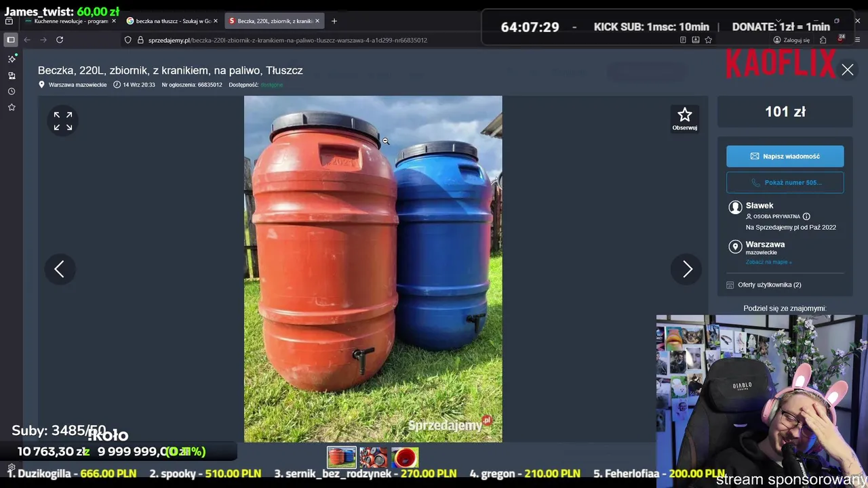The height and width of the screenshot is (488, 868).
Task: Click the Obserwuj star to watch listing
Action: pyautogui.click(x=685, y=119)
